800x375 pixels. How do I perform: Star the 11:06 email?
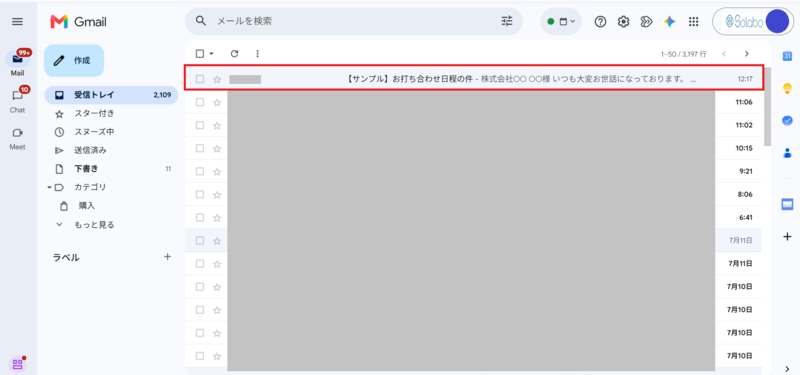click(217, 102)
